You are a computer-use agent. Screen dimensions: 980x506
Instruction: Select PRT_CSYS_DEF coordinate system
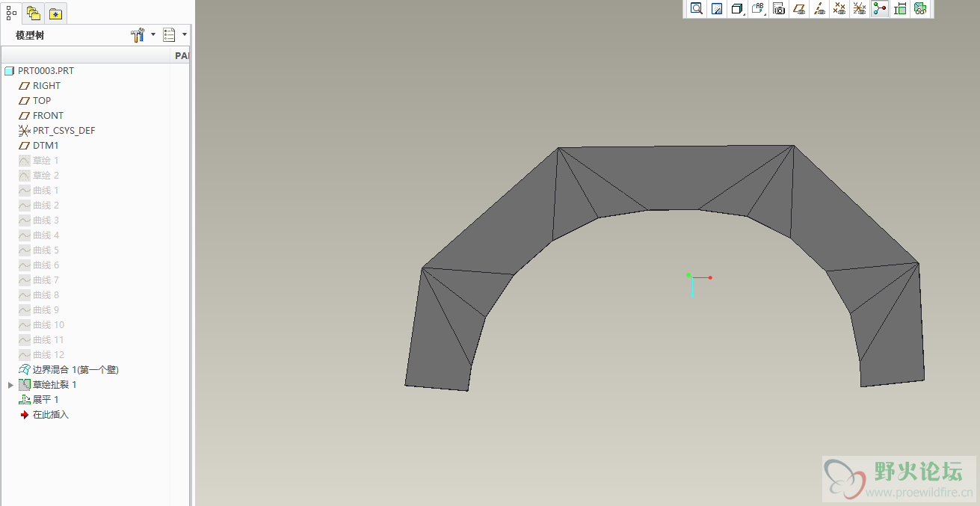[x=64, y=131]
